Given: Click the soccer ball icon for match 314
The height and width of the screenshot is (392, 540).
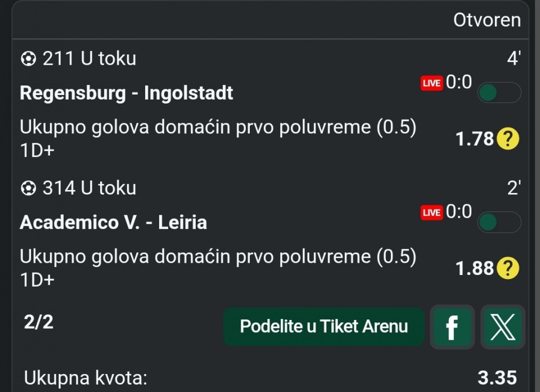Looking at the screenshot, I should point(28,188).
